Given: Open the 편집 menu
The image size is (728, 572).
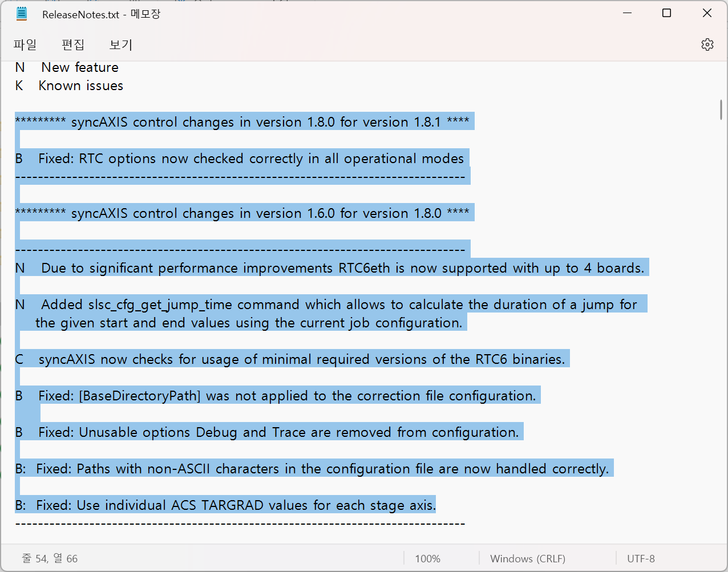Looking at the screenshot, I should tap(73, 44).
